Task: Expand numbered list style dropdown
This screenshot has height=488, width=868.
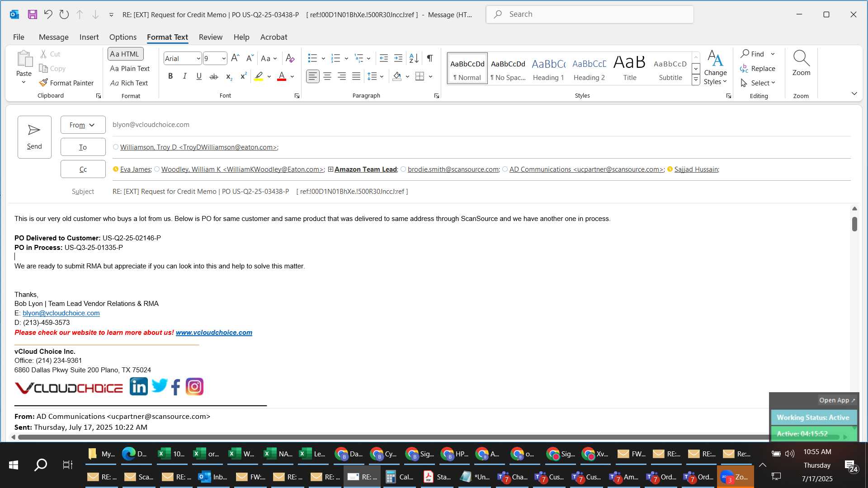Action: click(346, 58)
